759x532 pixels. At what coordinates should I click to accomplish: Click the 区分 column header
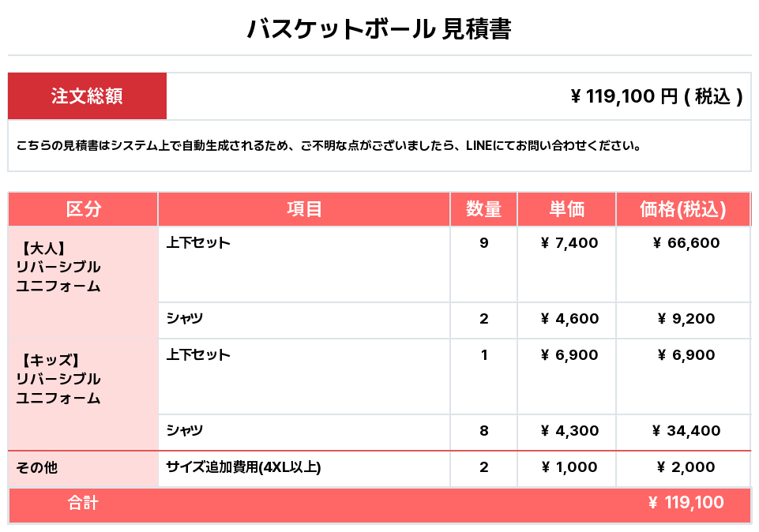point(83,209)
